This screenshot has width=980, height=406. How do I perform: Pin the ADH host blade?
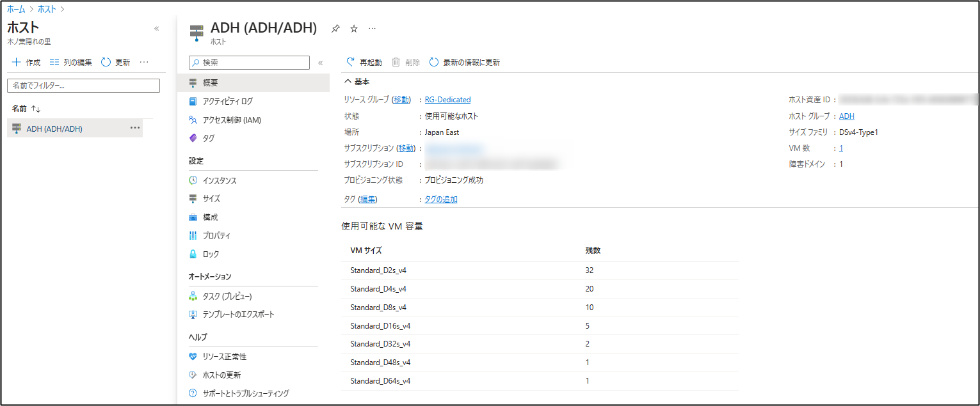coord(335,29)
